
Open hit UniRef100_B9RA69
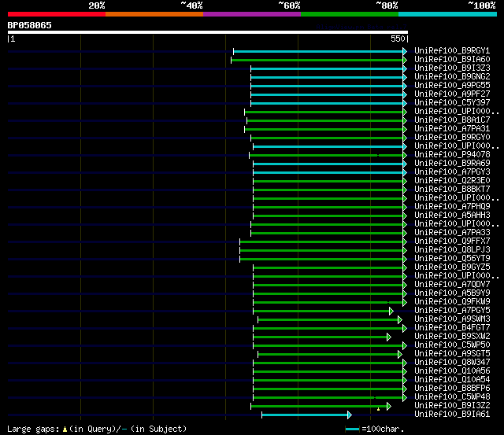(452, 164)
